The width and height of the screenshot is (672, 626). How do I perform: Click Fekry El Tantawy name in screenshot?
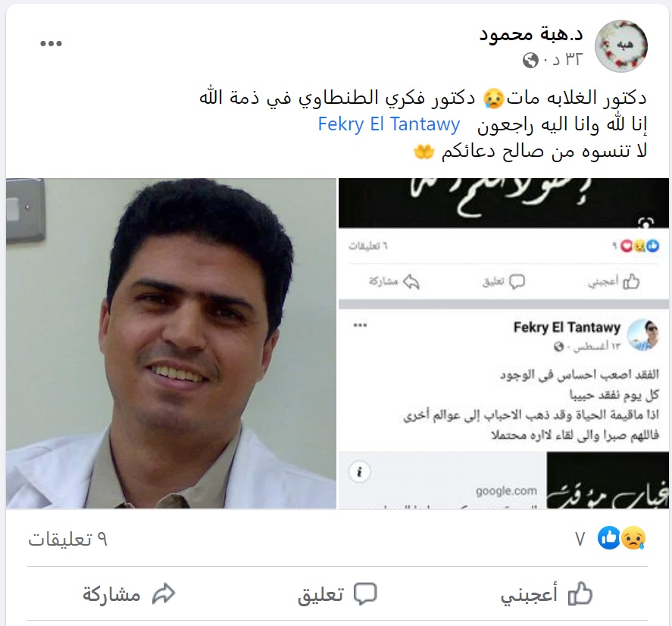(567, 327)
